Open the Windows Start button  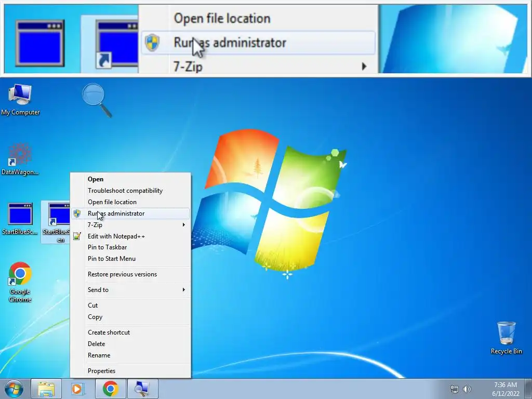[14, 389]
